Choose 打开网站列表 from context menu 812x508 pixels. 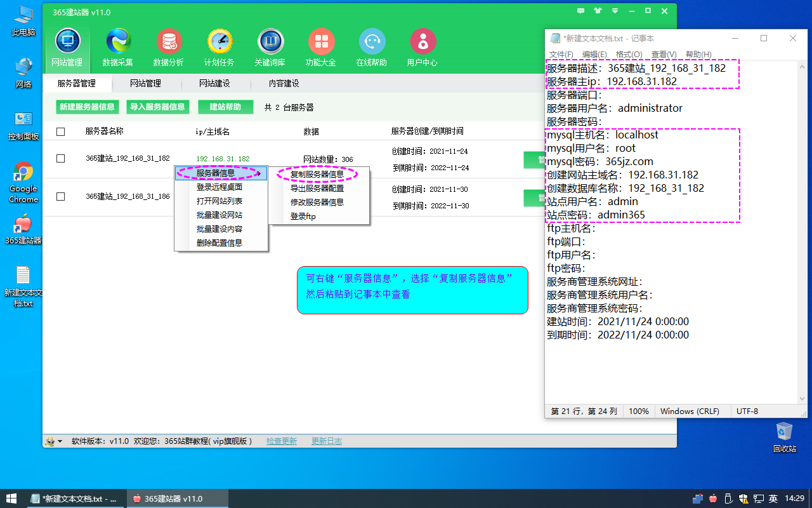[221, 201]
